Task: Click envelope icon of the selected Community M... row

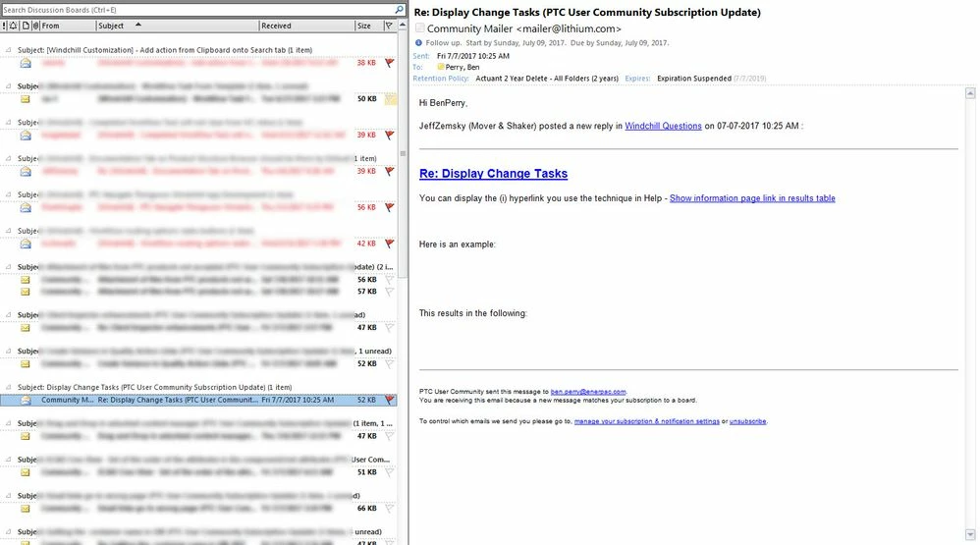Action: 25,400
